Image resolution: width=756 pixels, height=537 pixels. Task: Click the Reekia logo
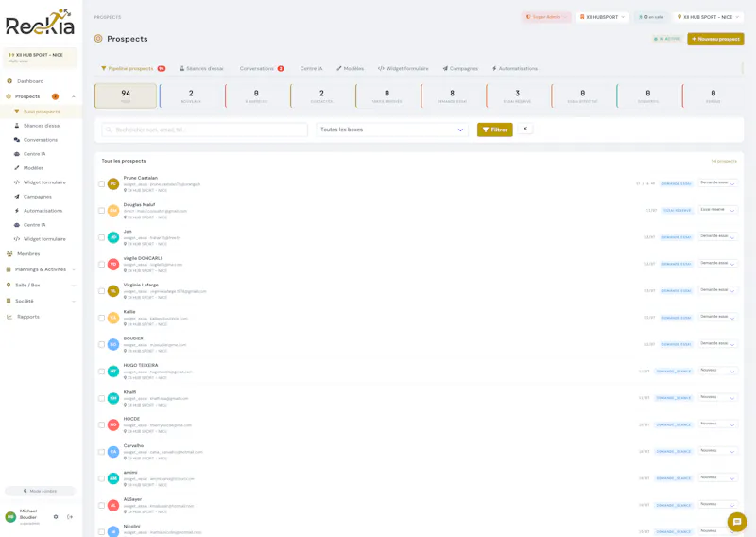click(41, 23)
